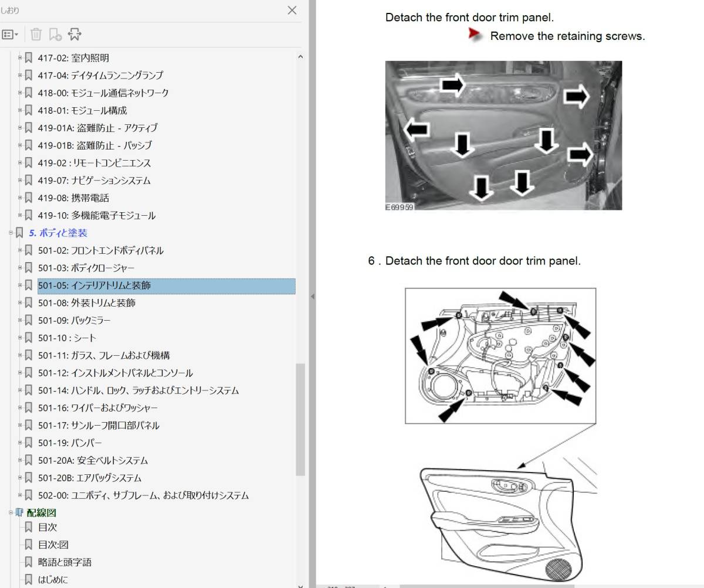Viewport: 704px width, 588px height.
Task: Open bookmark 501-09: バックミラー
Action: [75, 321]
